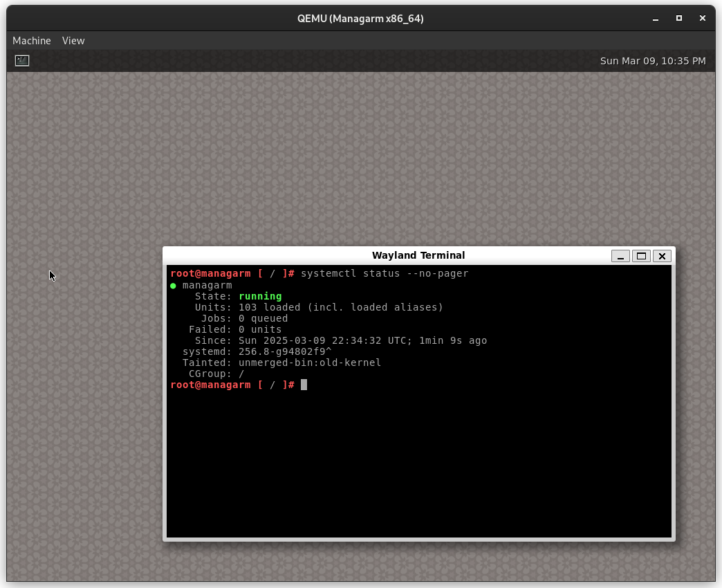Click the minimize icon on Wayland Terminal

620,255
